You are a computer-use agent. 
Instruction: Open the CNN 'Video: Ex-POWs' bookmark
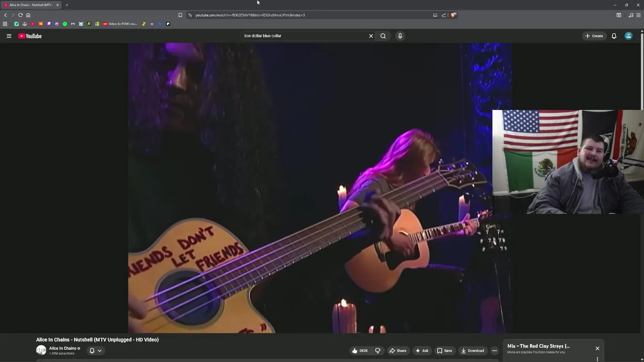pyautogui.click(x=120, y=24)
